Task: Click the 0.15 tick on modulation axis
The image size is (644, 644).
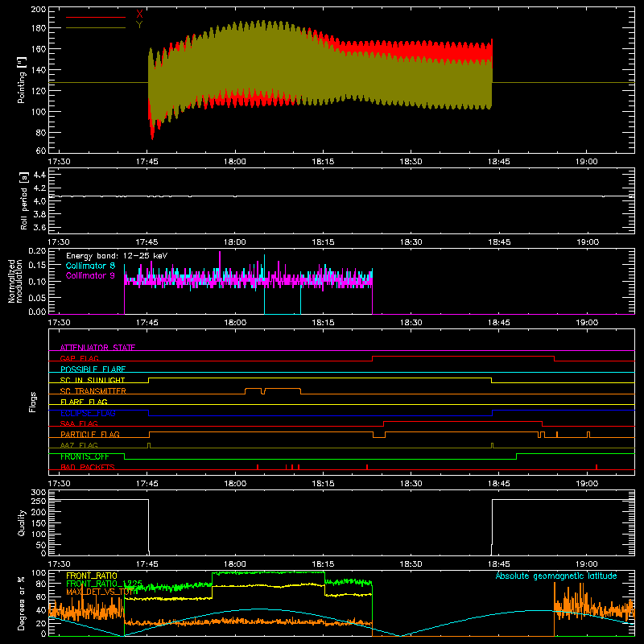Action: point(37,266)
